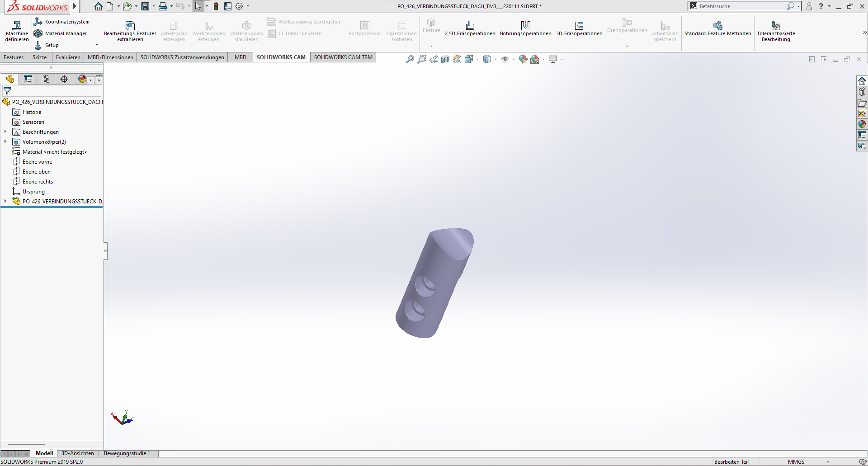Click Zoom to Fit in the view toolbar
This screenshot has width=868, height=466.
tap(410, 59)
